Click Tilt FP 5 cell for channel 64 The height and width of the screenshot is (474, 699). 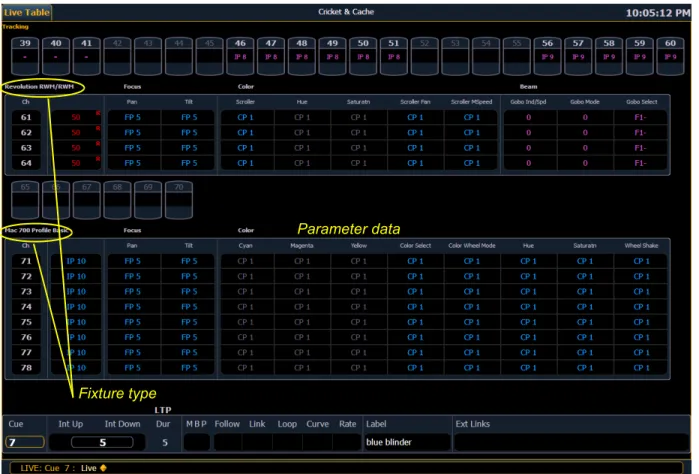(x=189, y=163)
